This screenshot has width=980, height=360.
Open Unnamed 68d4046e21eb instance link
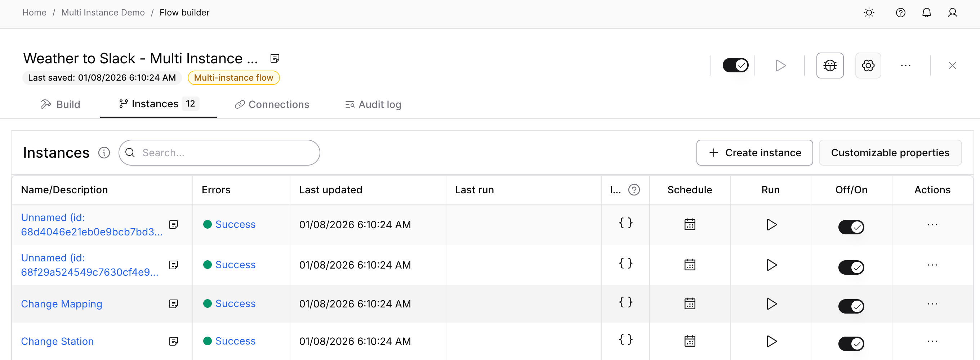click(x=91, y=225)
